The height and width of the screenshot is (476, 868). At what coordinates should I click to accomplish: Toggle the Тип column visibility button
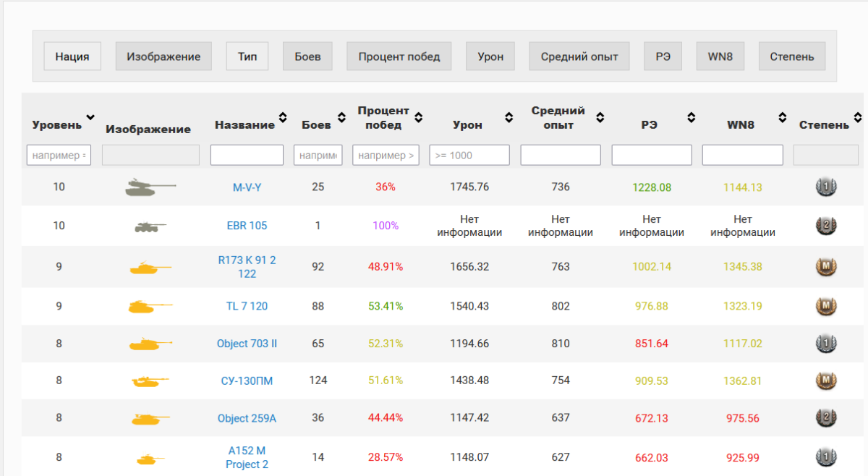(x=247, y=56)
